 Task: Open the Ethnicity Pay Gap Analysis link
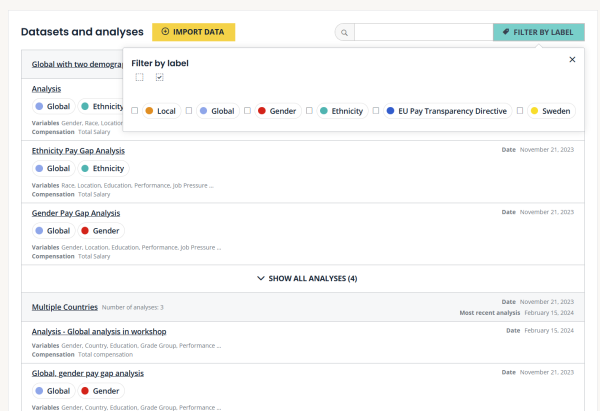tap(78, 151)
